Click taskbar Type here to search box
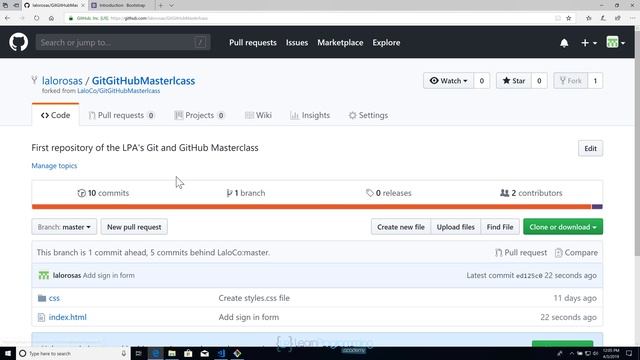The image size is (640, 360). (73, 353)
